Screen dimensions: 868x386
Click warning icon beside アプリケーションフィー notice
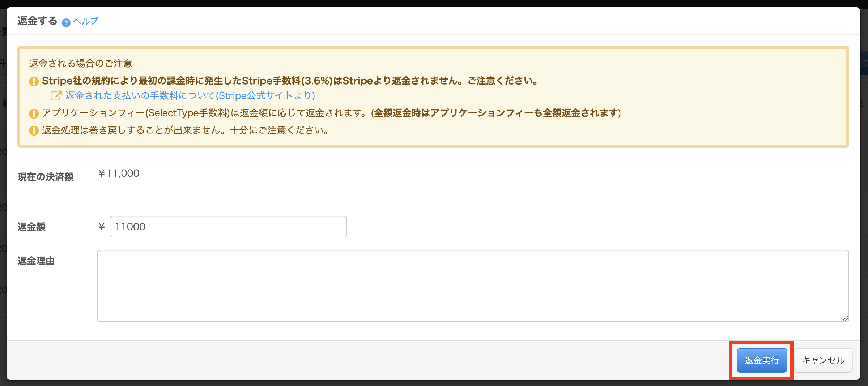34,113
